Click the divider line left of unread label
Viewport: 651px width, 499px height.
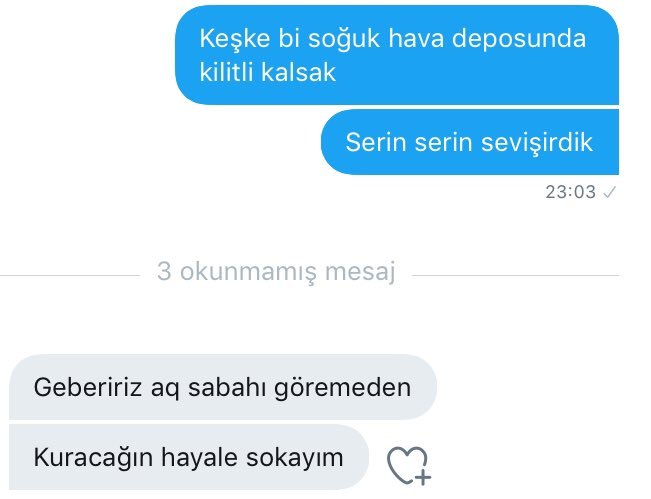coord(70,275)
